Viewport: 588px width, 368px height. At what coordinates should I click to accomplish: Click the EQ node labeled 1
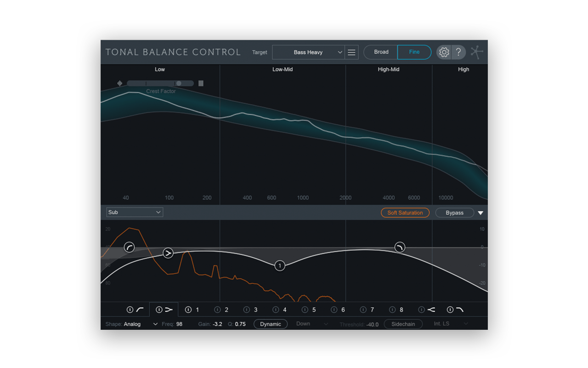280,265
